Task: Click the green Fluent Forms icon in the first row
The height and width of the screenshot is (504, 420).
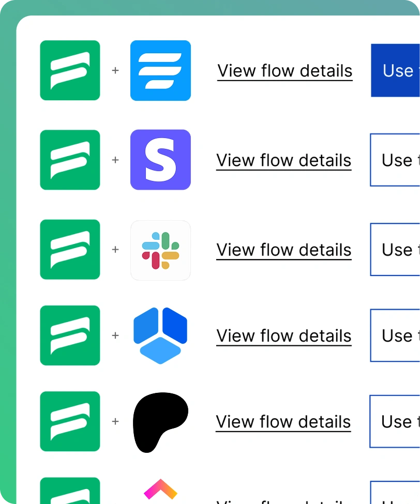Action: pos(70,70)
